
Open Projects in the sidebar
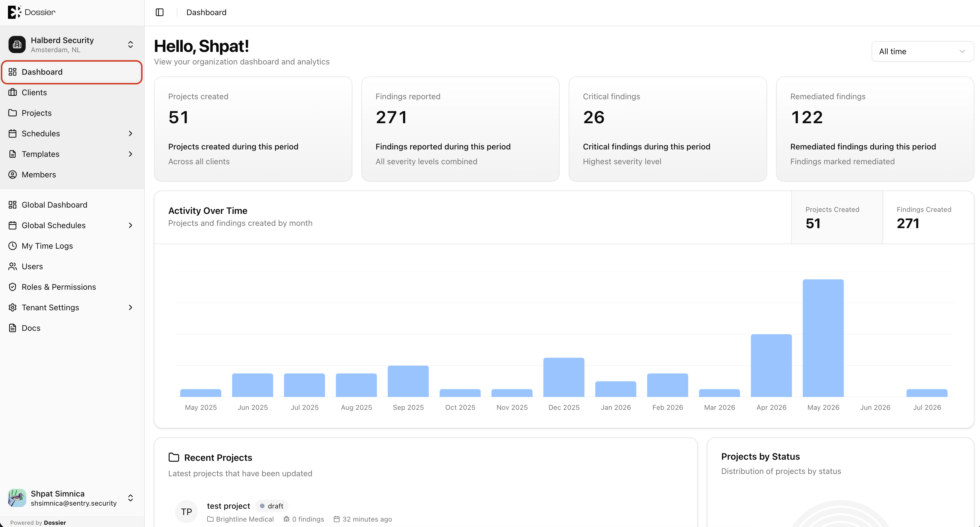tap(72, 113)
